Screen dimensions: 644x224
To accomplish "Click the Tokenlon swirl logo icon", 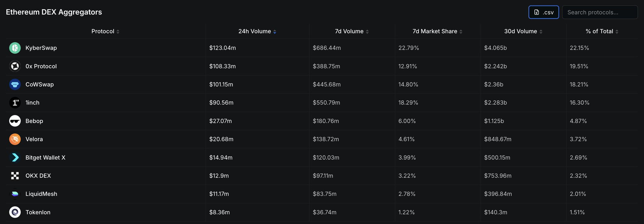I will tap(15, 212).
